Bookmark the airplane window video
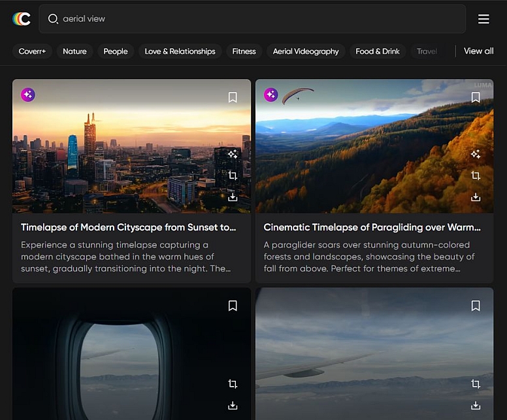The image size is (507, 420). click(233, 306)
